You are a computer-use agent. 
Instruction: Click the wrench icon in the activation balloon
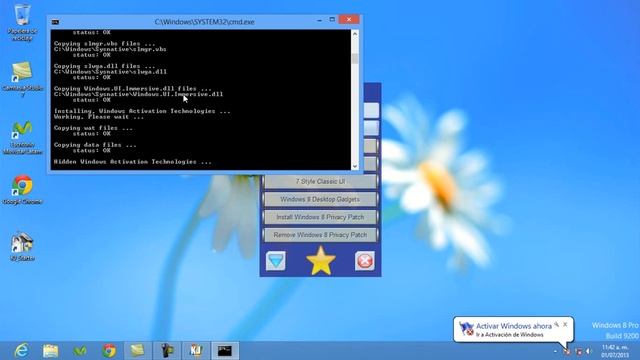point(556,324)
